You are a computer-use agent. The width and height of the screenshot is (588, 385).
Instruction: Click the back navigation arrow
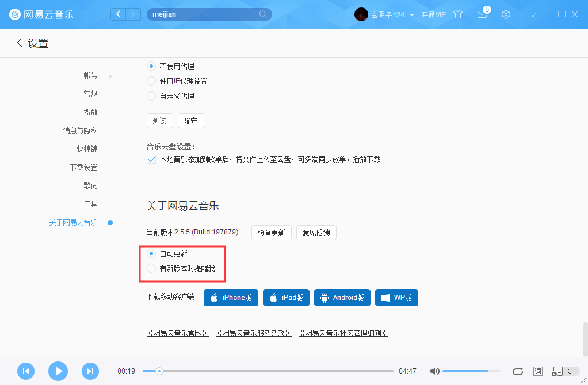(118, 14)
